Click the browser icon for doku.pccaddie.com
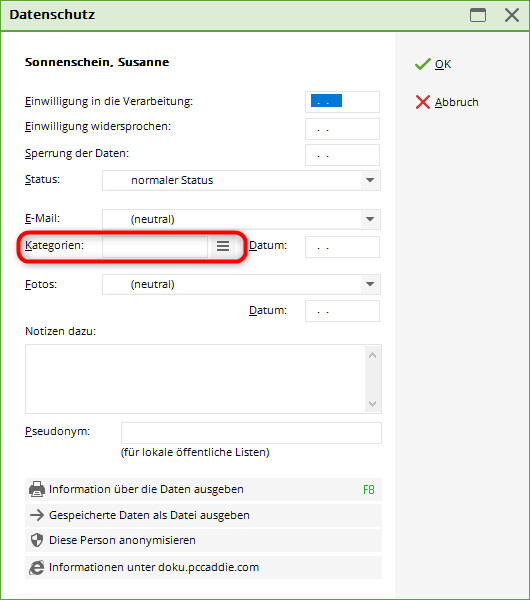The image size is (530, 600). point(37,567)
